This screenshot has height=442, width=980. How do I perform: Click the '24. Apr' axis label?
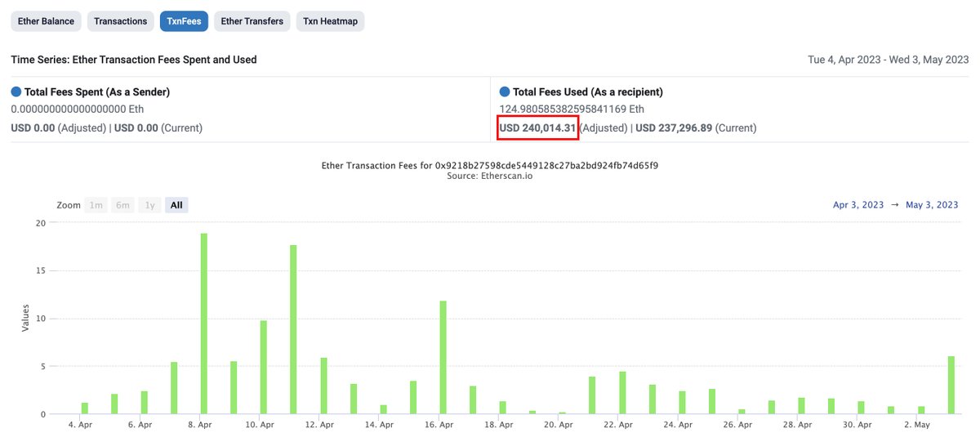(x=679, y=425)
